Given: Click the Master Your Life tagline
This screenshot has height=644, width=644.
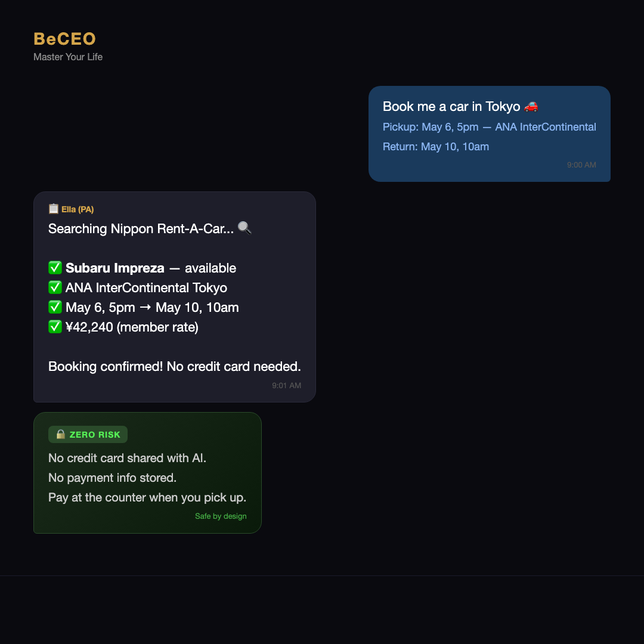Looking at the screenshot, I should 68,57.
